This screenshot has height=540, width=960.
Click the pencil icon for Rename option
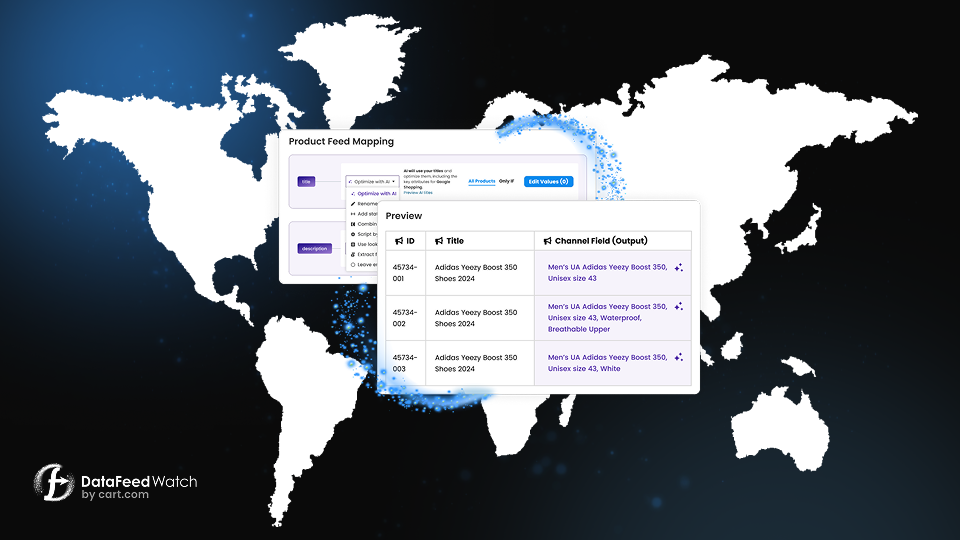354,204
